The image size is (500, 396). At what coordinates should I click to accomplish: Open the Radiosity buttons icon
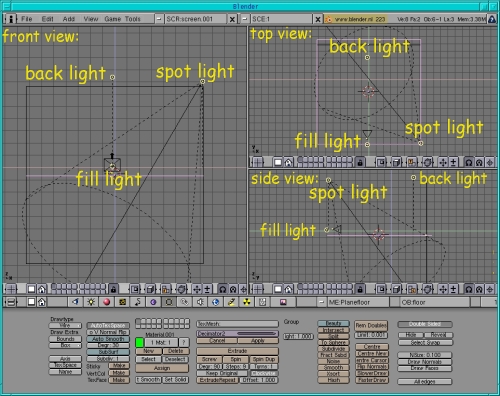tap(247, 302)
